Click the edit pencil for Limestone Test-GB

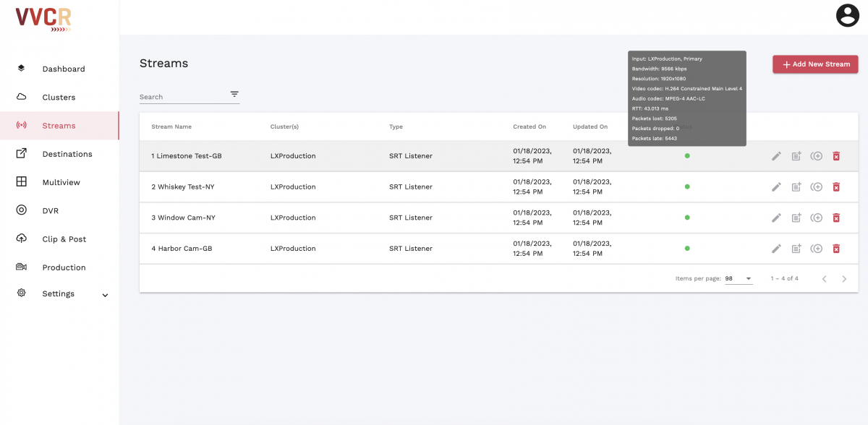click(x=776, y=156)
